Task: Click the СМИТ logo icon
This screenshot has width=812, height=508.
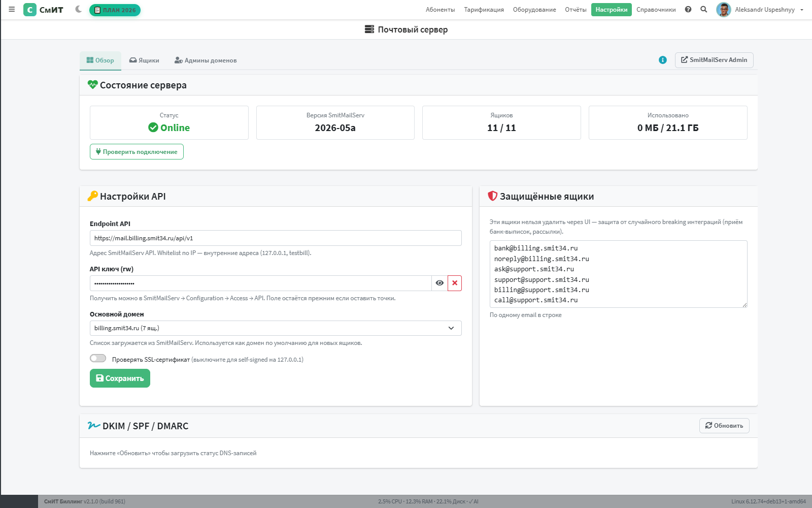Action: (x=30, y=10)
